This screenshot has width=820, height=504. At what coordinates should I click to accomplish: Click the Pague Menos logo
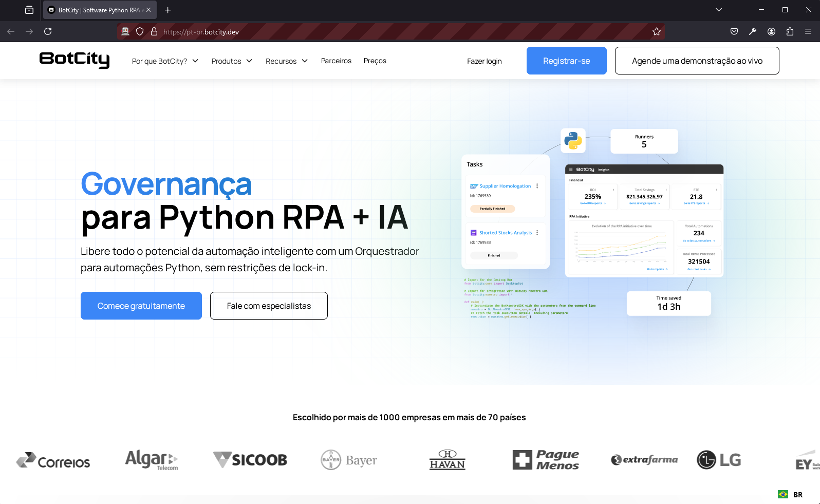tap(546, 460)
